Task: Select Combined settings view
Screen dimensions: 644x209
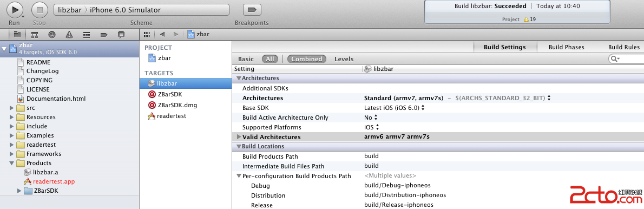Action: [x=307, y=59]
